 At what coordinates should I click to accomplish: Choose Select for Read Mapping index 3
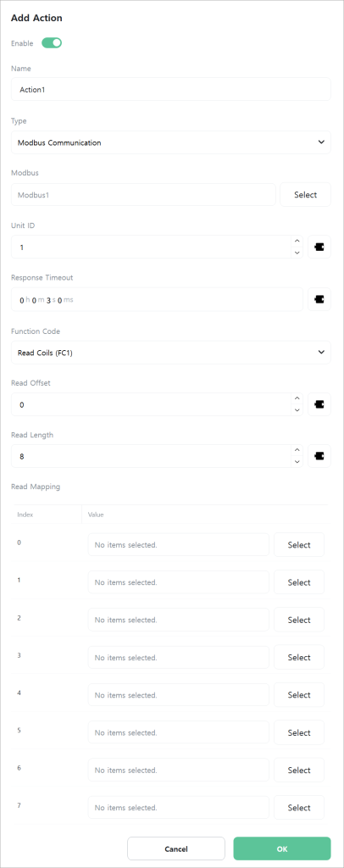pos(299,658)
